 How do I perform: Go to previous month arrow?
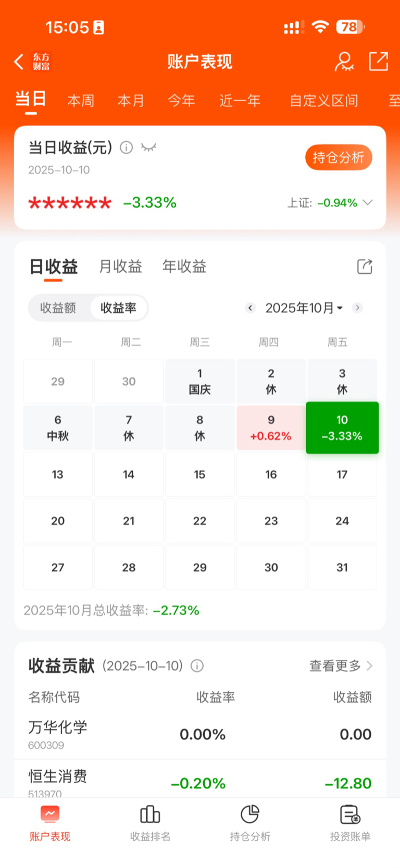tap(251, 308)
